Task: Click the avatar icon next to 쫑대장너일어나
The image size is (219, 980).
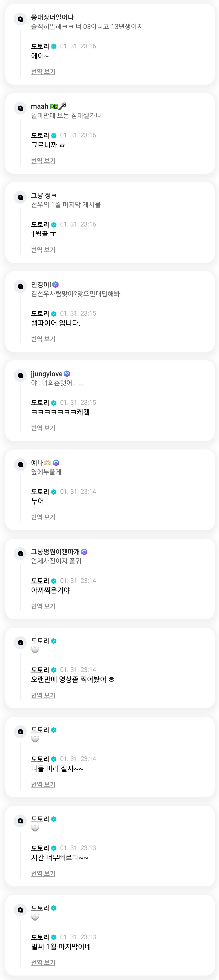Action: (x=20, y=19)
